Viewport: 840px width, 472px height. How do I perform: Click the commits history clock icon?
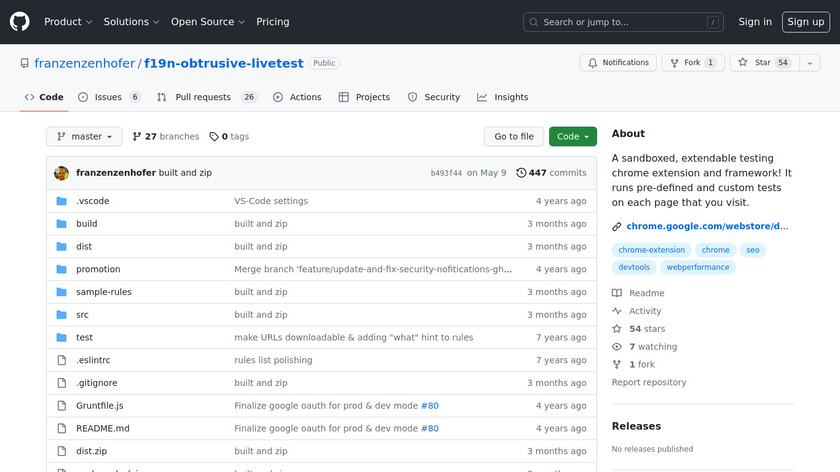coord(521,173)
